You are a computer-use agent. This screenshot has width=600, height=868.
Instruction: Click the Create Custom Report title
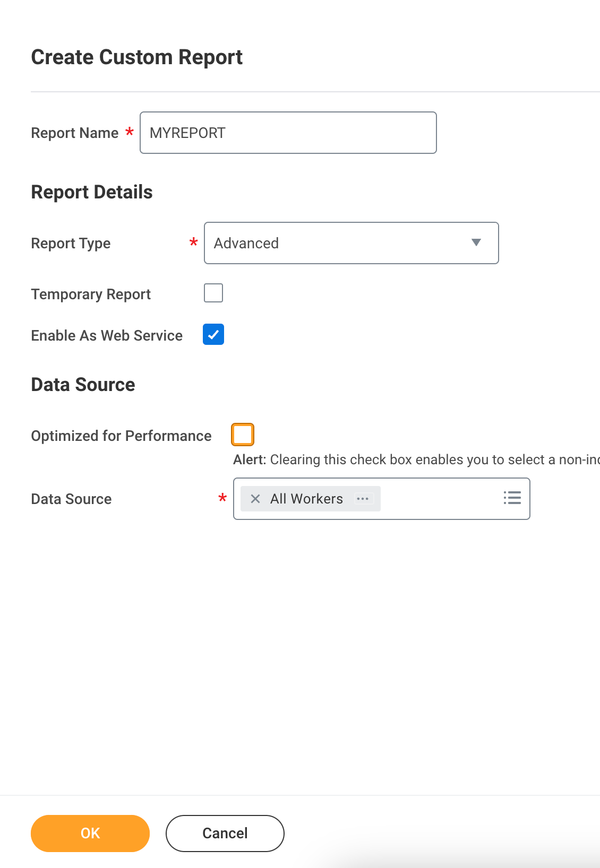coord(136,57)
